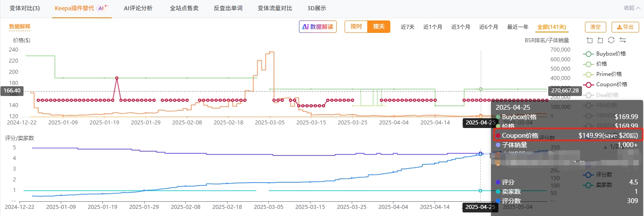Toggle Buybox价格 series in legend
Screen dimensions: 644x216
coord(604,54)
